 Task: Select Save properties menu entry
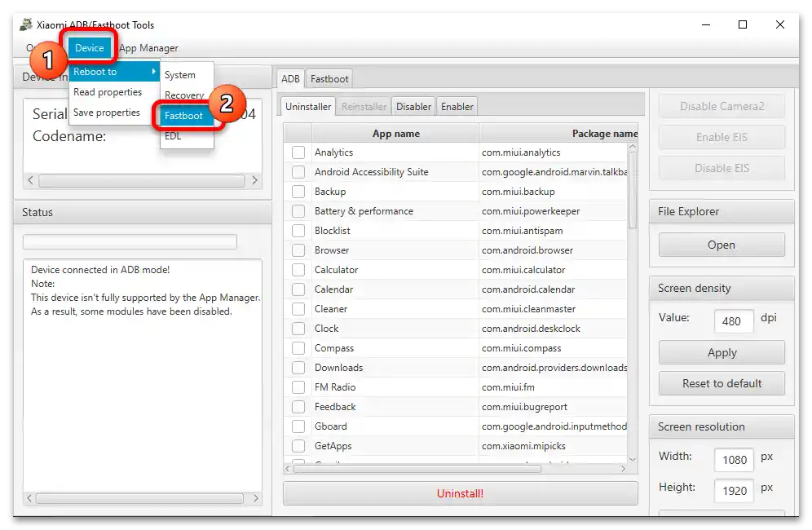click(106, 113)
